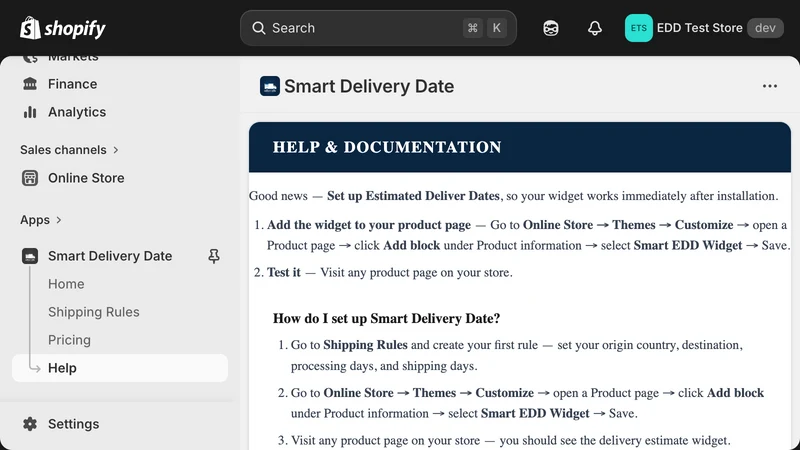Open Shipping Rules in sidebar
The image size is (800, 450).
(x=93, y=312)
